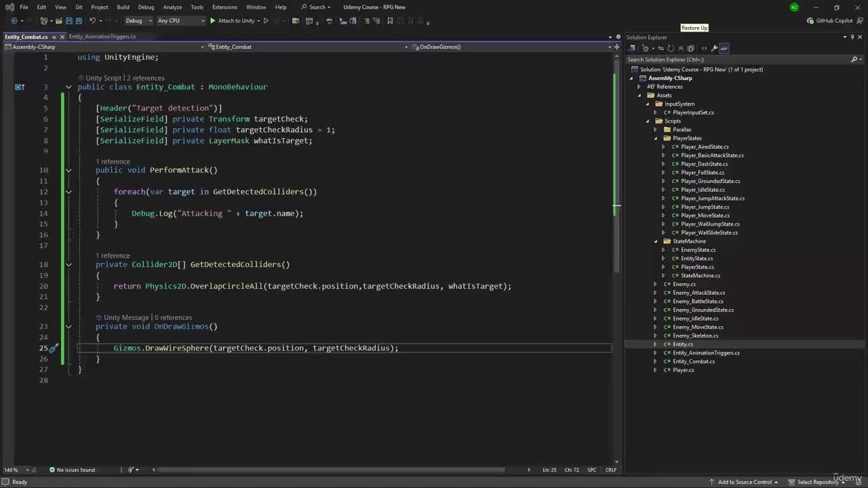
Task: Click Select Repository in the status bar
Action: point(817,482)
